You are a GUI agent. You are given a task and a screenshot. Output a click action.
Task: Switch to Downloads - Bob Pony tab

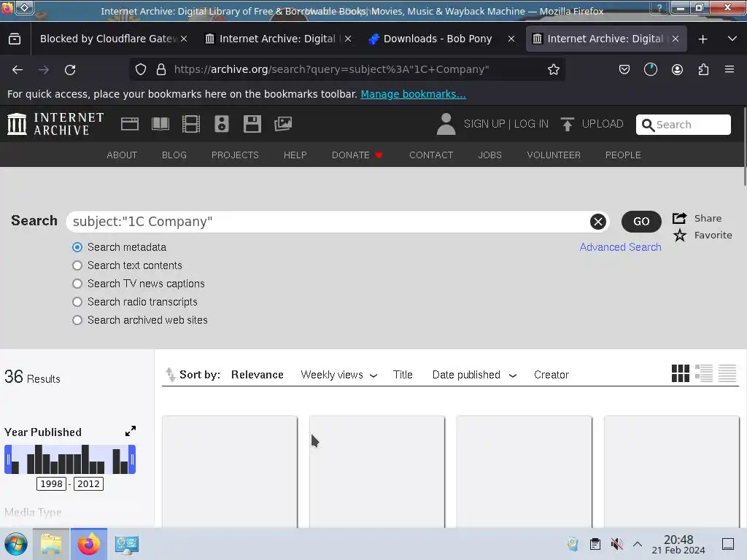point(438,39)
